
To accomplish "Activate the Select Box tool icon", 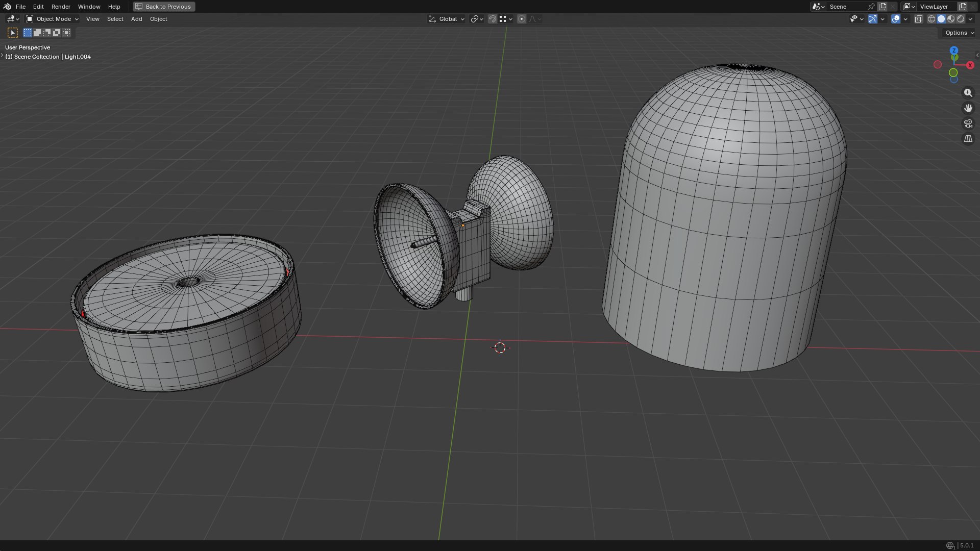I will click(x=13, y=33).
